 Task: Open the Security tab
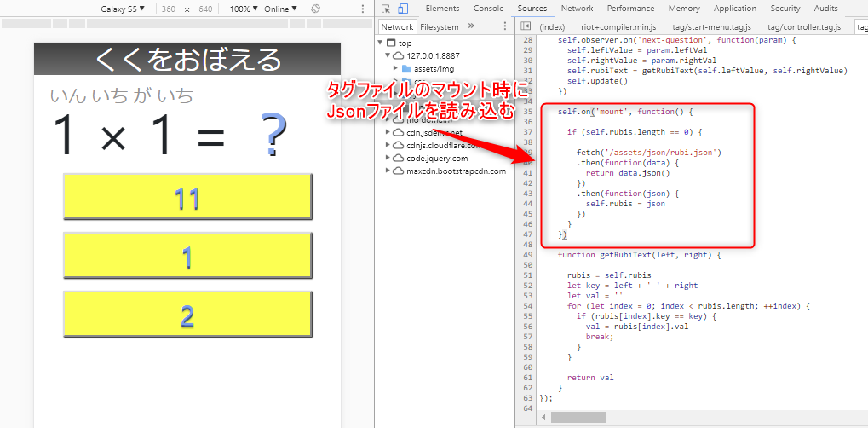click(785, 9)
